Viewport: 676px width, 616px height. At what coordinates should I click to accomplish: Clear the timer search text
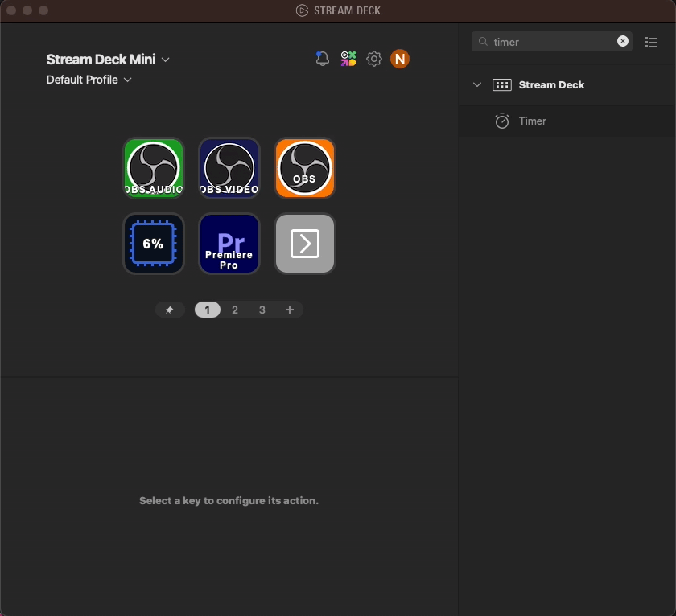click(x=623, y=41)
